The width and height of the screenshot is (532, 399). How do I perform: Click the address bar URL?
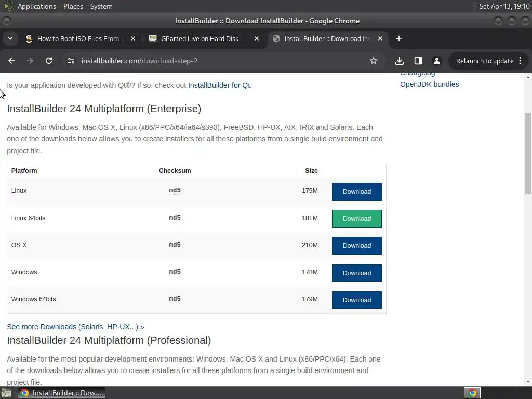pyautogui.click(x=139, y=61)
